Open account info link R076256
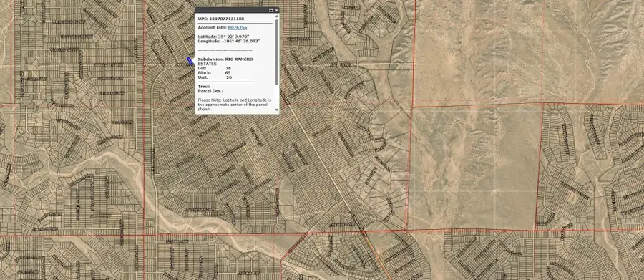Viewport: 644px width, 280px height. (238, 27)
